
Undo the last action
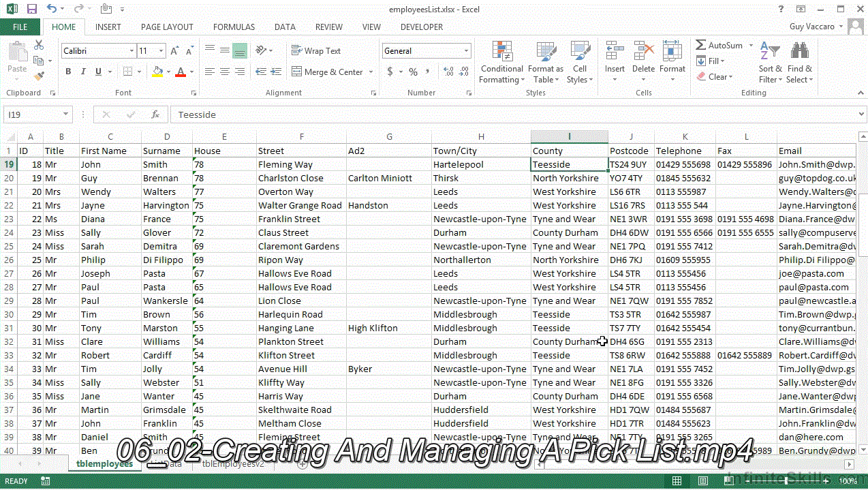(52, 9)
